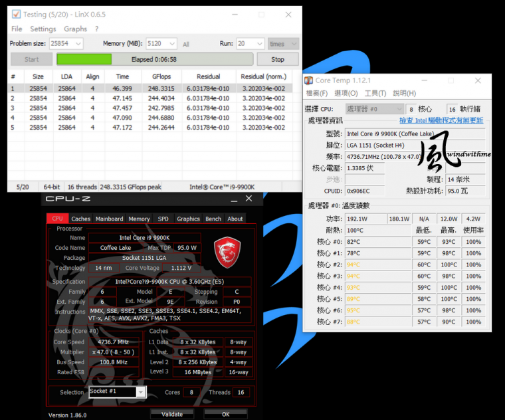The image size is (505, 420).
Task: Switch to the SPD tab in CPU-Z
Action: (x=163, y=219)
